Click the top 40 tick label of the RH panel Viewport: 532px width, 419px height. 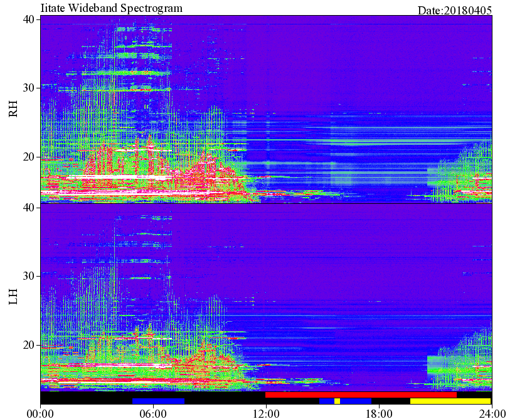28,19
